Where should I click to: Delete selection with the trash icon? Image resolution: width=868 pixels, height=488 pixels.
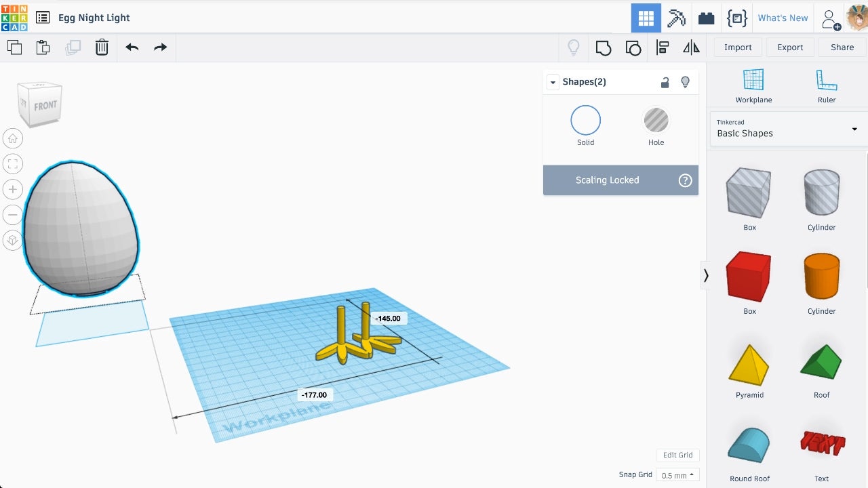pos(102,47)
